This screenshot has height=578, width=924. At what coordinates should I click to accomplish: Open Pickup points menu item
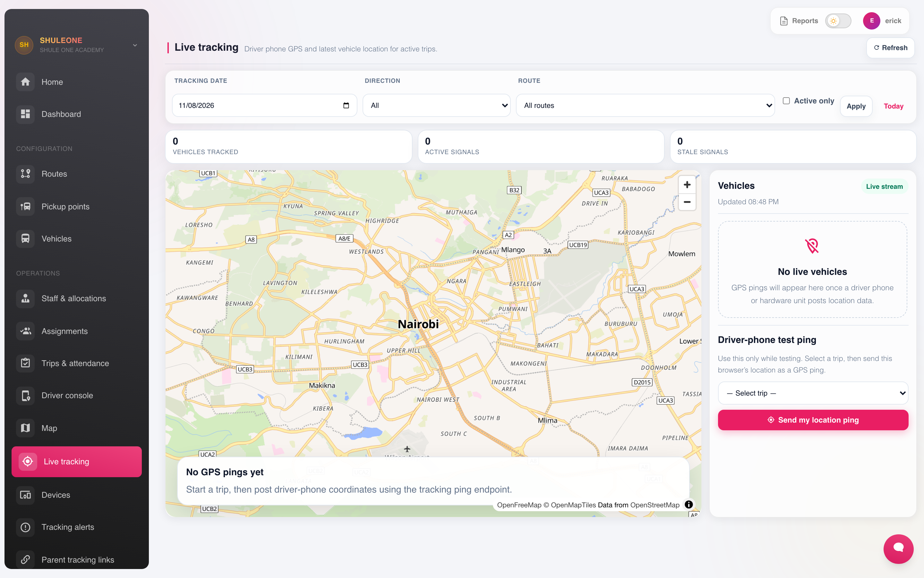coord(76,206)
